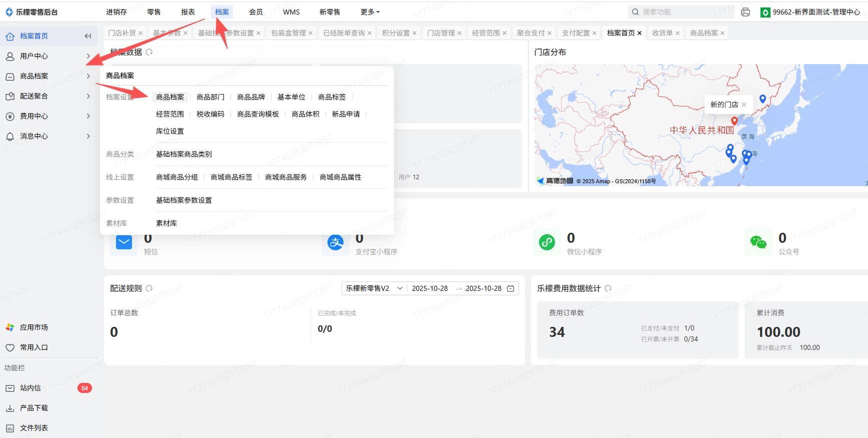The height and width of the screenshot is (438, 868).
Task: Open the 会员 top menu
Action: 256,12
